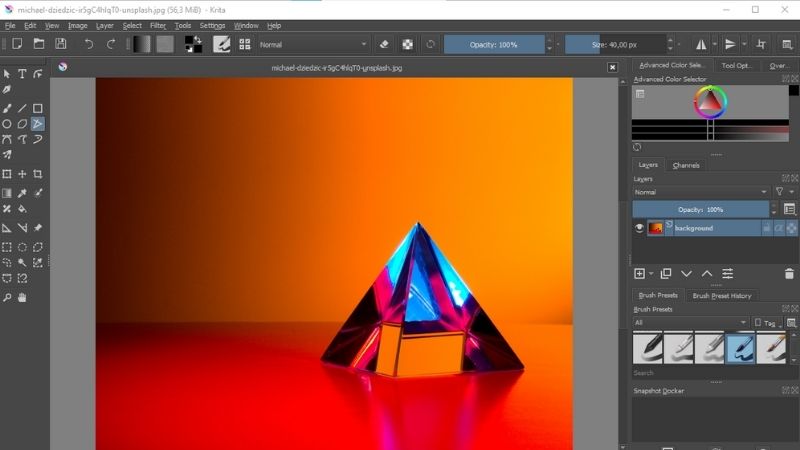
Task: Duplicate the current layer
Action: coord(665,274)
